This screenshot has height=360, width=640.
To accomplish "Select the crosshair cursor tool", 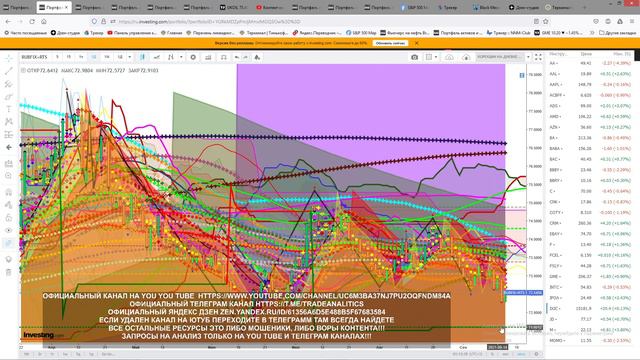I will tap(9, 58).
